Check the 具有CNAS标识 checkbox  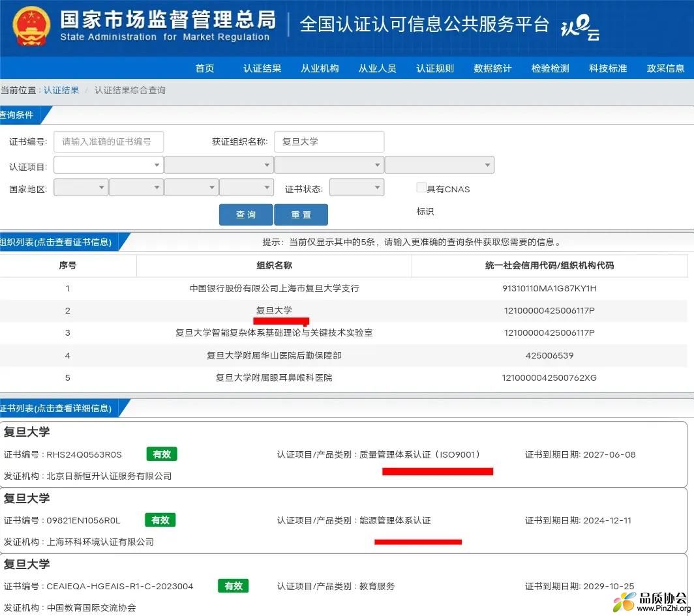click(421, 187)
